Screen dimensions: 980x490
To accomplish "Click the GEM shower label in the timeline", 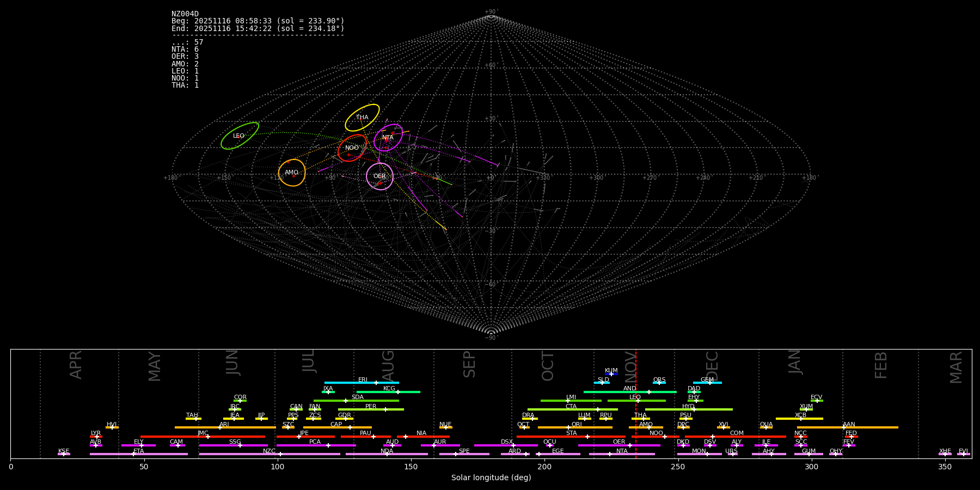I will point(707,380).
